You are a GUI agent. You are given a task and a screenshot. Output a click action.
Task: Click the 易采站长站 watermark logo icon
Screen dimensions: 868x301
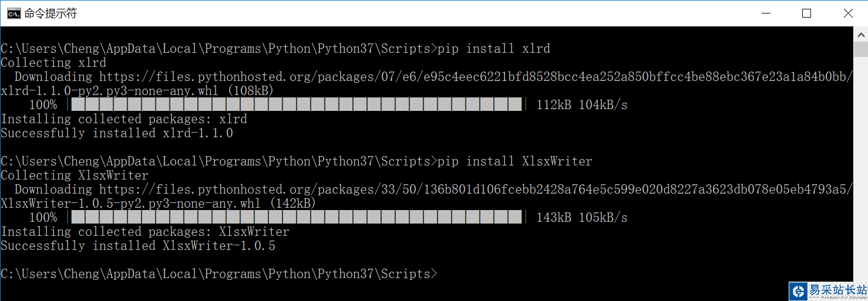coord(799,292)
